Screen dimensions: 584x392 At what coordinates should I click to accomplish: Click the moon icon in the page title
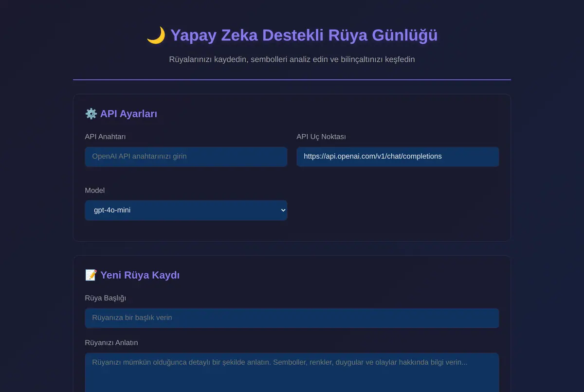coord(156,36)
